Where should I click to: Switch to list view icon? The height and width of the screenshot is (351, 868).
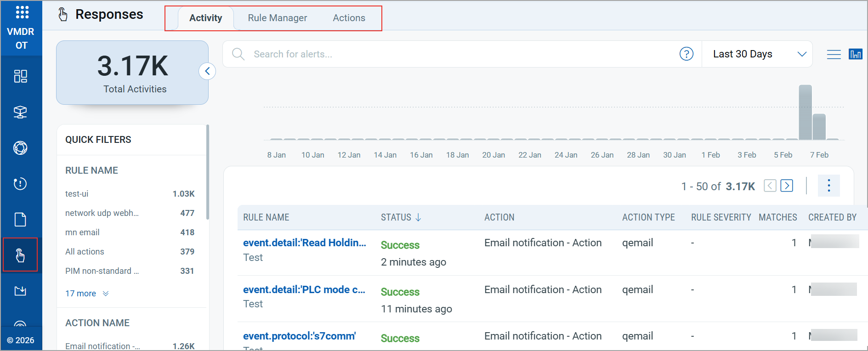pyautogui.click(x=834, y=54)
